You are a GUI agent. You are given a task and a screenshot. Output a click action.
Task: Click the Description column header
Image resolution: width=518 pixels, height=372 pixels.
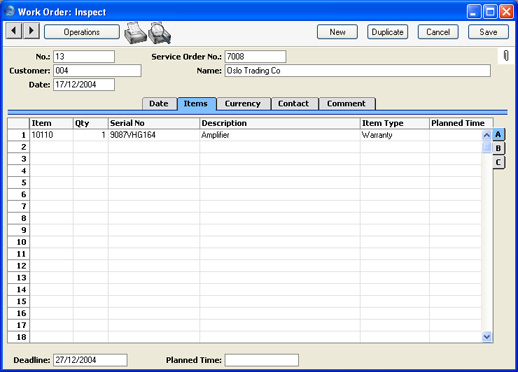coord(280,123)
